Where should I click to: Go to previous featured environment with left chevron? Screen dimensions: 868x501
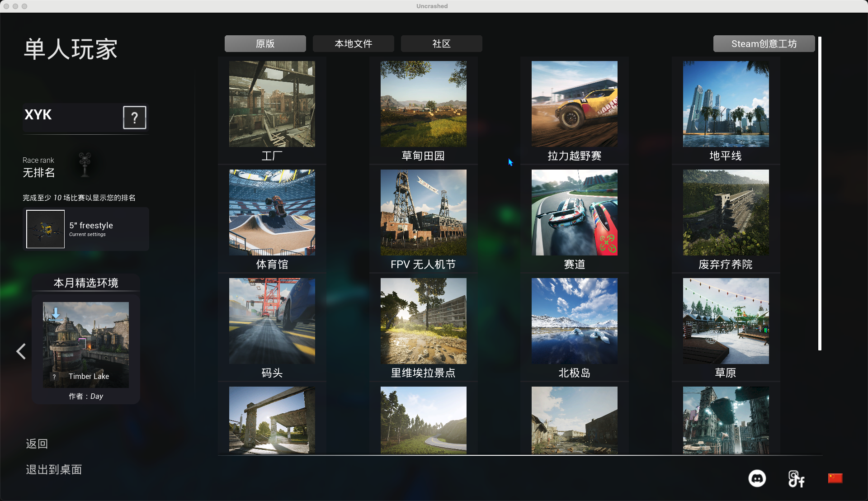click(21, 351)
